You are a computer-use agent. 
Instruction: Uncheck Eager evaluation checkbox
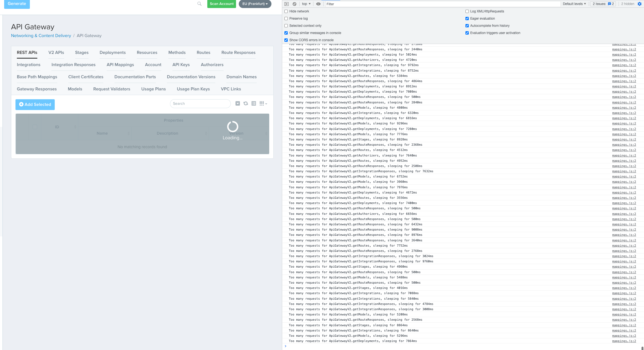(467, 19)
